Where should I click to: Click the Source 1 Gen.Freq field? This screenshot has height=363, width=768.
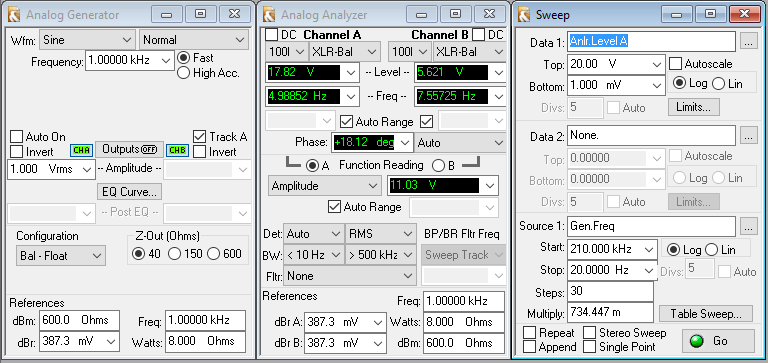(x=652, y=226)
